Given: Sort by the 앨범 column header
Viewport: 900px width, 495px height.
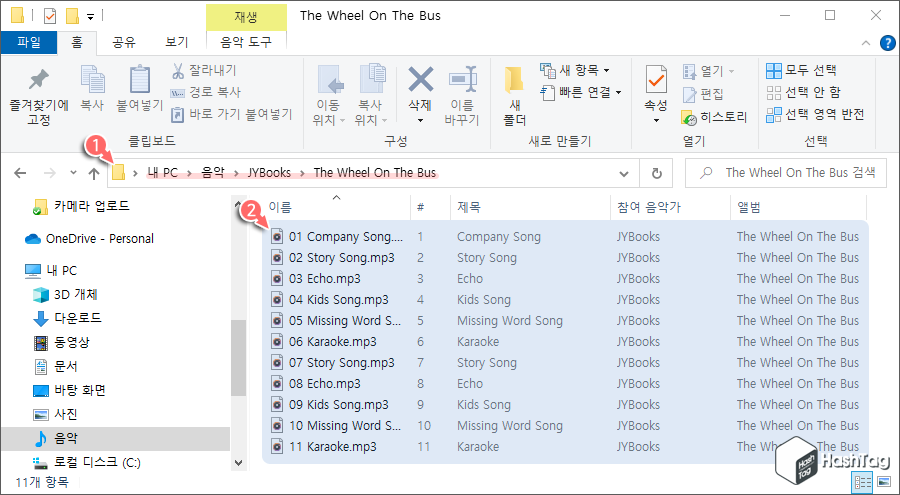Looking at the screenshot, I should pos(798,207).
